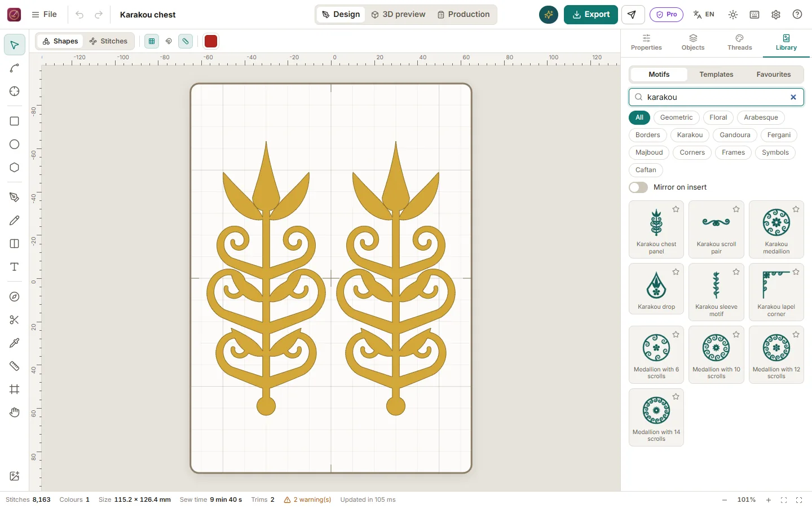Select the text tool
This screenshot has height=508, width=812.
coord(15,267)
